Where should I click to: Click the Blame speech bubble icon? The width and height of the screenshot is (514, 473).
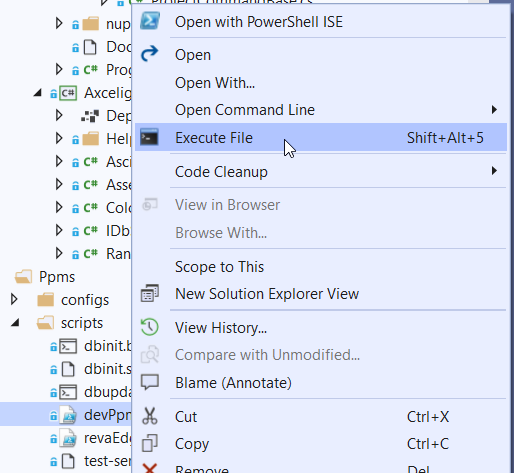150,382
